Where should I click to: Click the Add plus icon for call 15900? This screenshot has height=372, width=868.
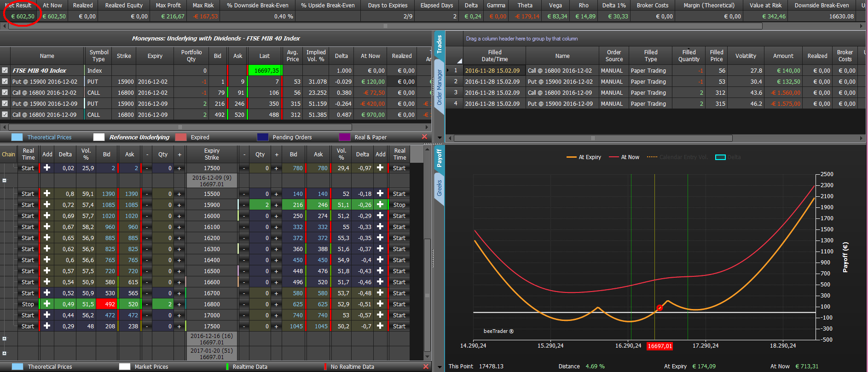click(47, 205)
